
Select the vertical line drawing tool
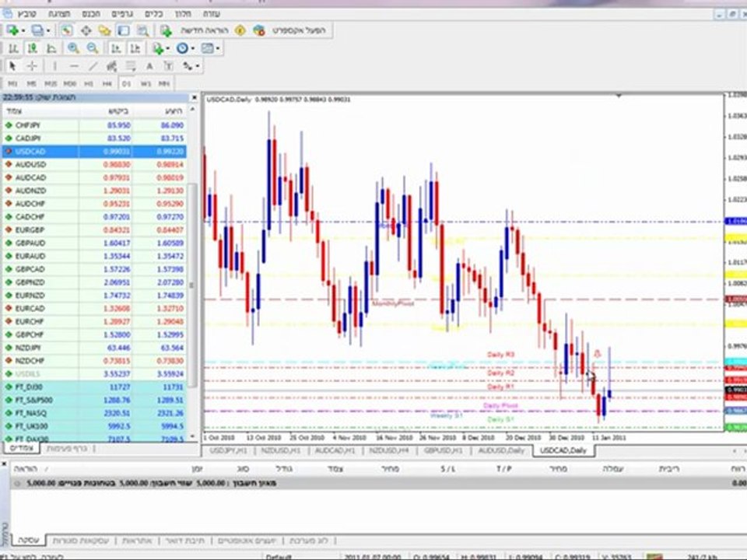pyautogui.click(x=54, y=66)
